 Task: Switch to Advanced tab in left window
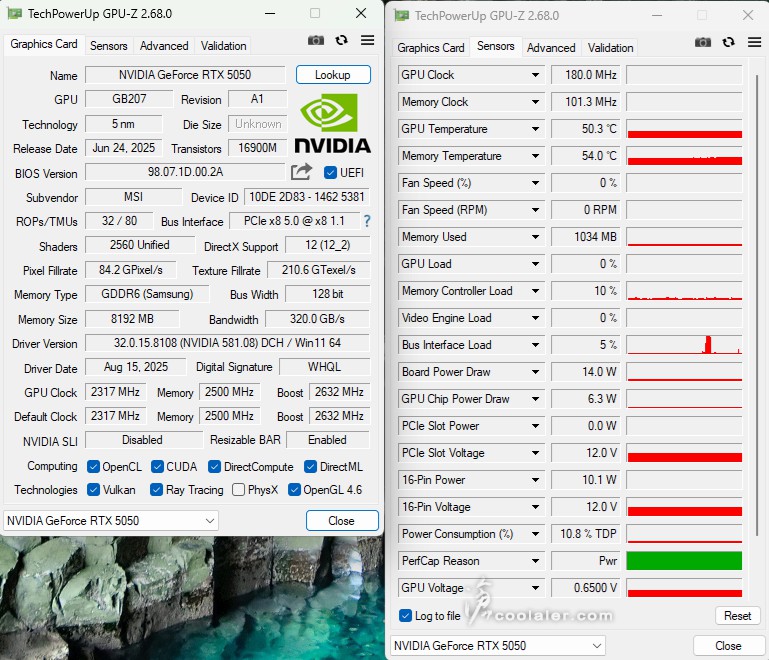pos(164,46)
